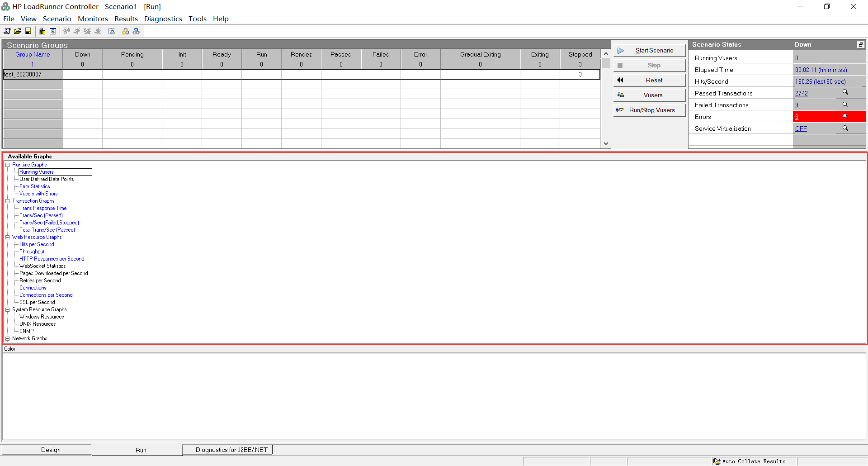Collapse the System Resource Graphs node
Viewport: 868px width, 466px height.
[8, 309]
